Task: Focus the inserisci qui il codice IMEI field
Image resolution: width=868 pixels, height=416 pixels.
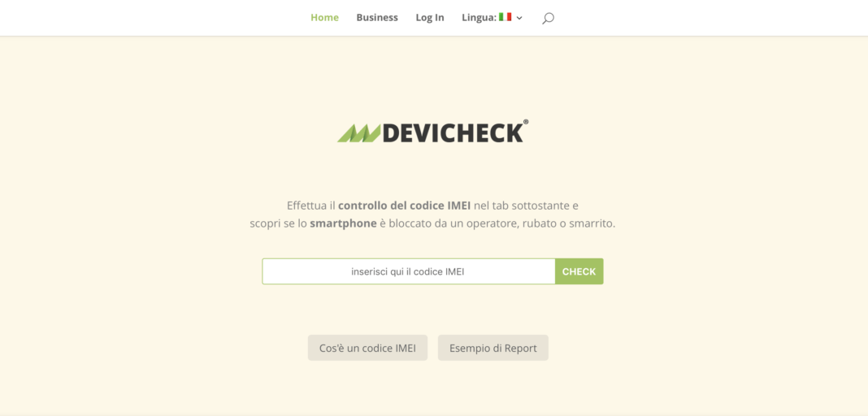Action: click(x=409, y=271)
